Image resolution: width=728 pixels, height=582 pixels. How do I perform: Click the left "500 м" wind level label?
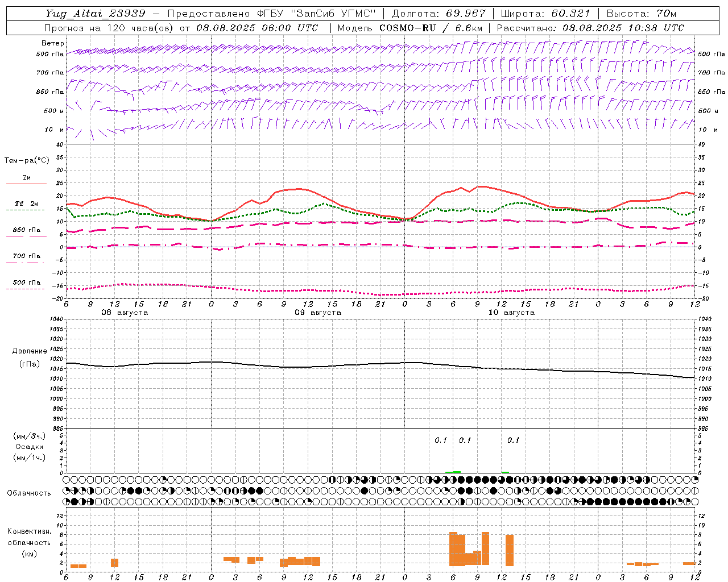click(54, 111)
